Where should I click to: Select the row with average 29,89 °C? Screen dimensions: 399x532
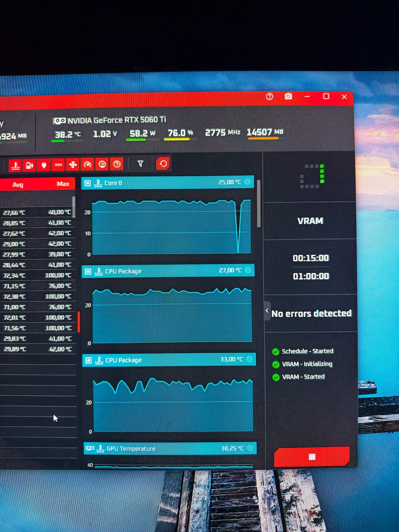(x=37, y=349)
